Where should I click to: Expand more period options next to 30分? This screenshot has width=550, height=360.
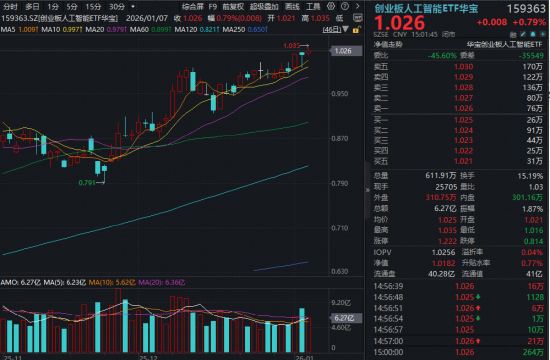point(133,7)
